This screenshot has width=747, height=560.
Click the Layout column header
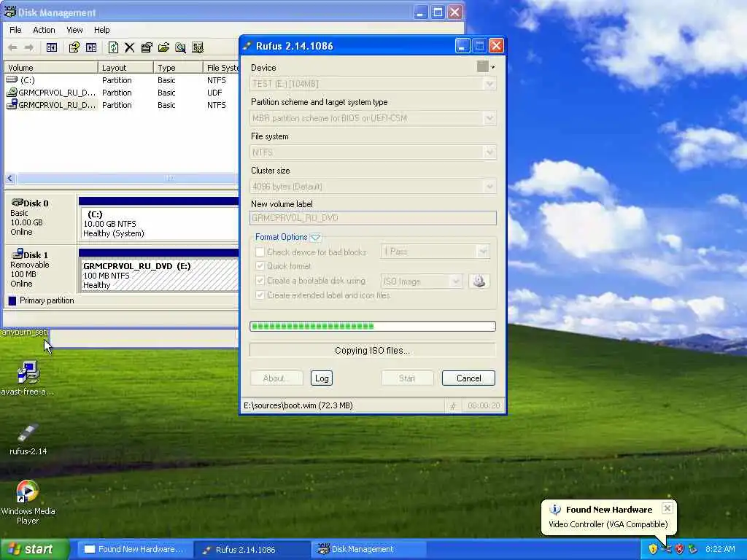125,68
